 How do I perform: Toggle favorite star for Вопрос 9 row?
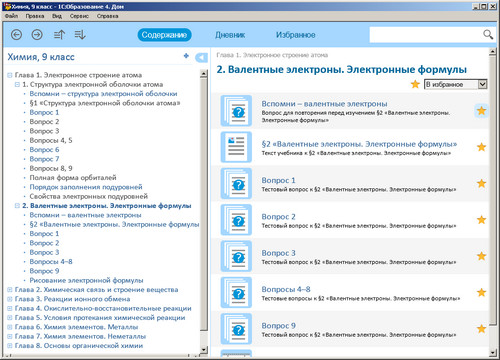point(481,329)
